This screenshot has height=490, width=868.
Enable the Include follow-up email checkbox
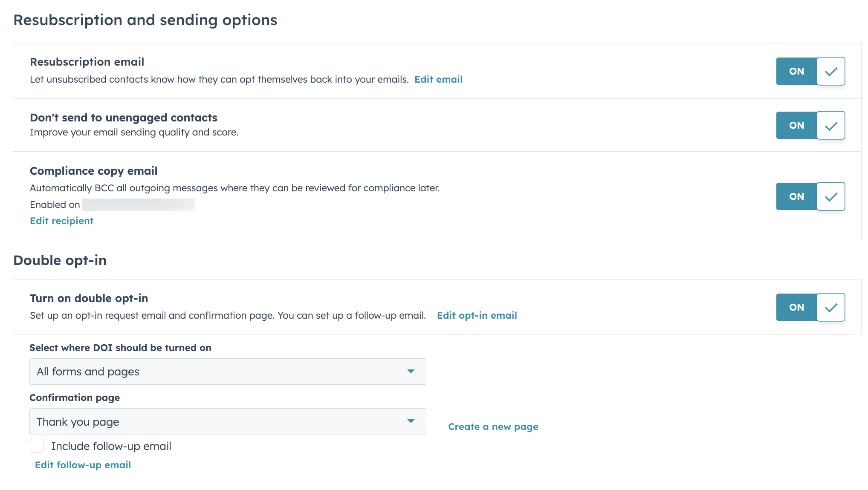pos(37,446)
